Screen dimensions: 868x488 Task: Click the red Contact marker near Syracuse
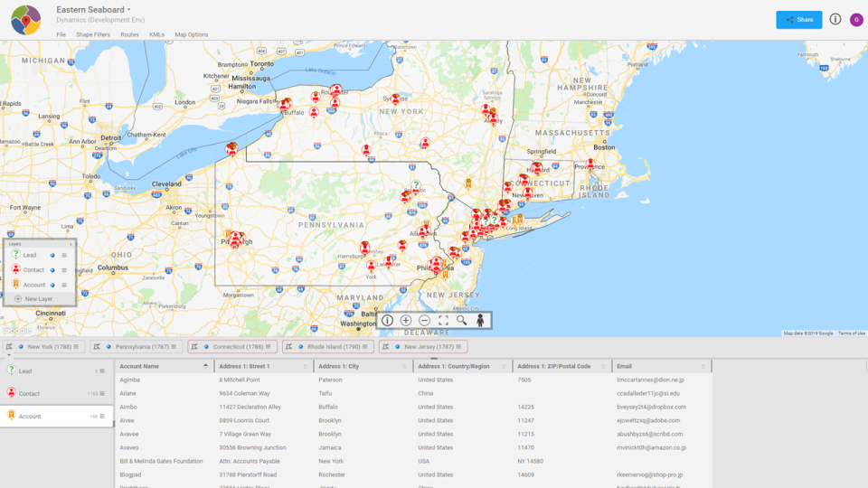(395, 99)
